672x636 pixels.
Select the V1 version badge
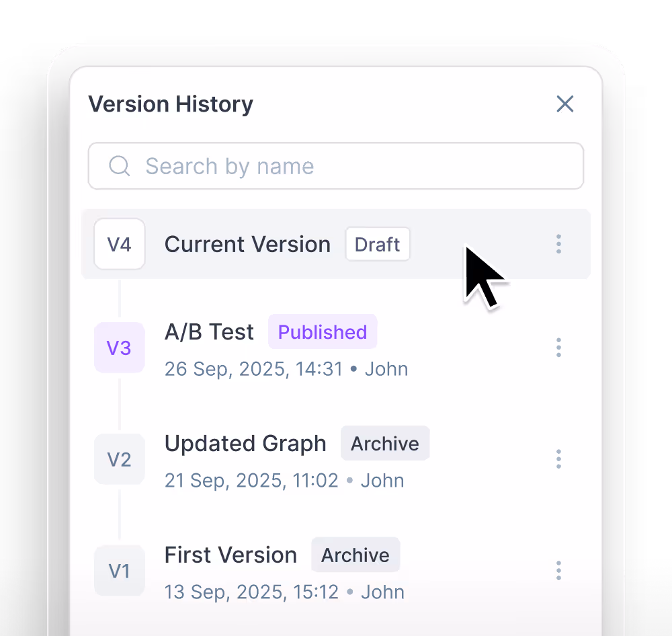119,570
